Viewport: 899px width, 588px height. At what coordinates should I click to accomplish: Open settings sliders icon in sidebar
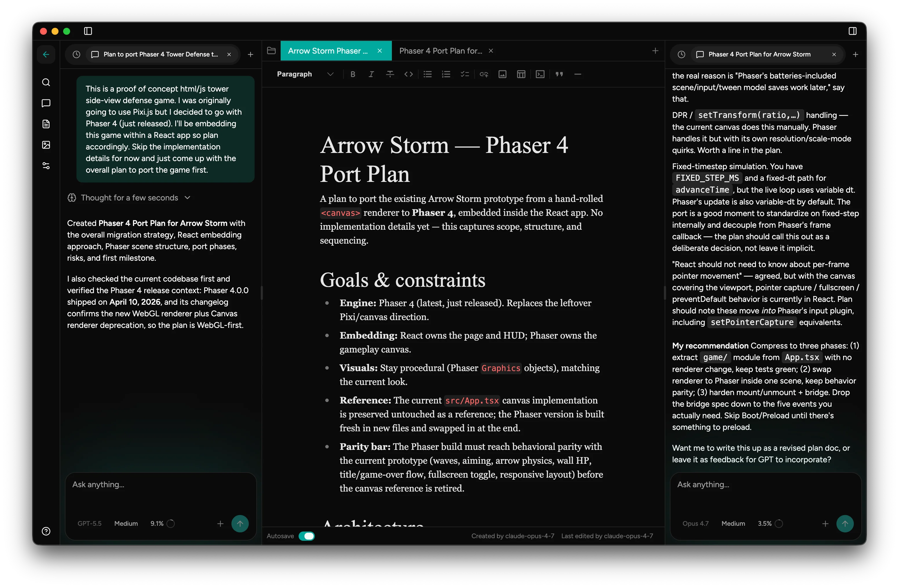point(46,165)
